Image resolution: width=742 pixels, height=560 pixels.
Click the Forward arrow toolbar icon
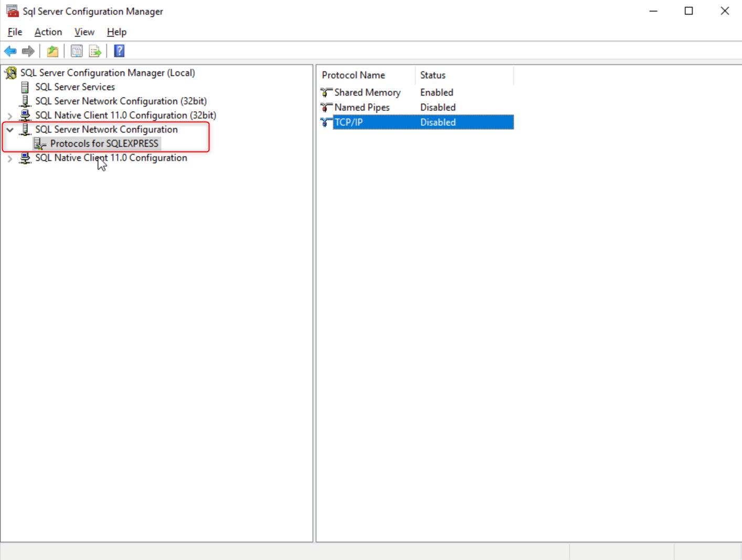28,51
